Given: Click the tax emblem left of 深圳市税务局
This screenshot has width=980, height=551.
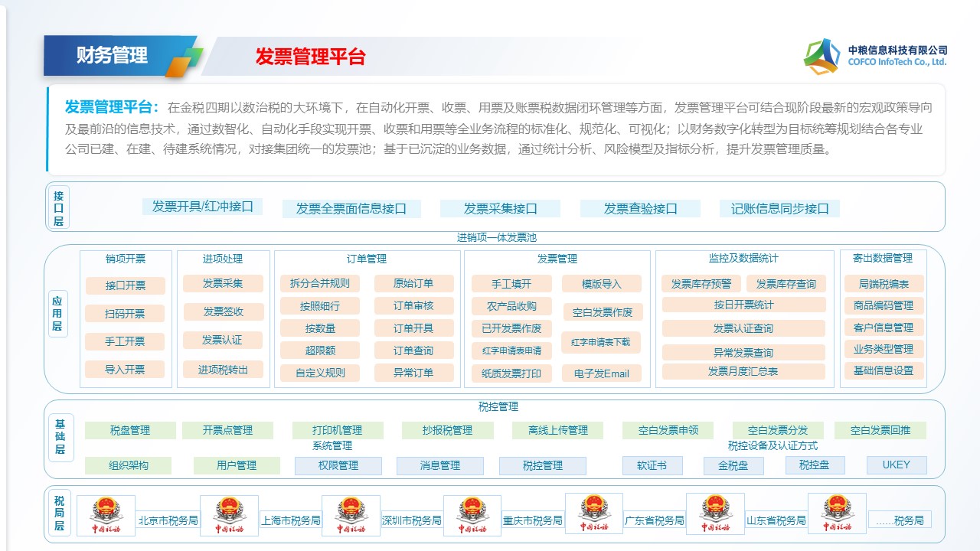Looking at the screenshot, I should coord(351,514).
